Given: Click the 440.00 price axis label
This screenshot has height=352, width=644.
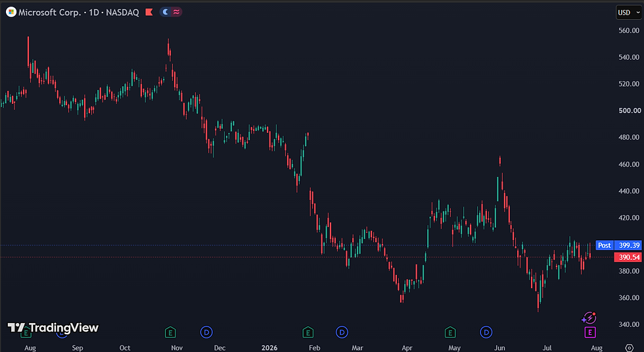Looking at the screenshot, I should coord(629,191).
